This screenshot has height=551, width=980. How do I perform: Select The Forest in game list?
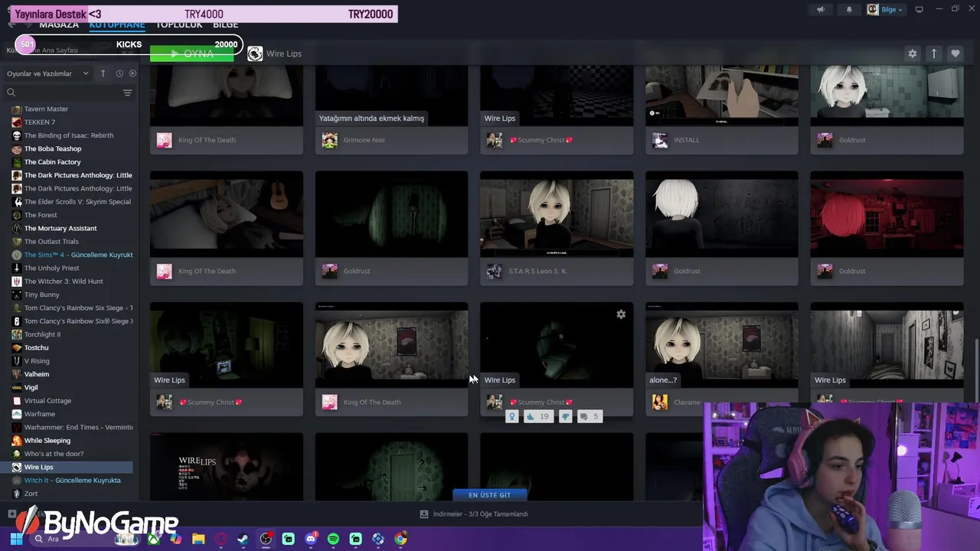pyautogui.click(x=41, y=215)
